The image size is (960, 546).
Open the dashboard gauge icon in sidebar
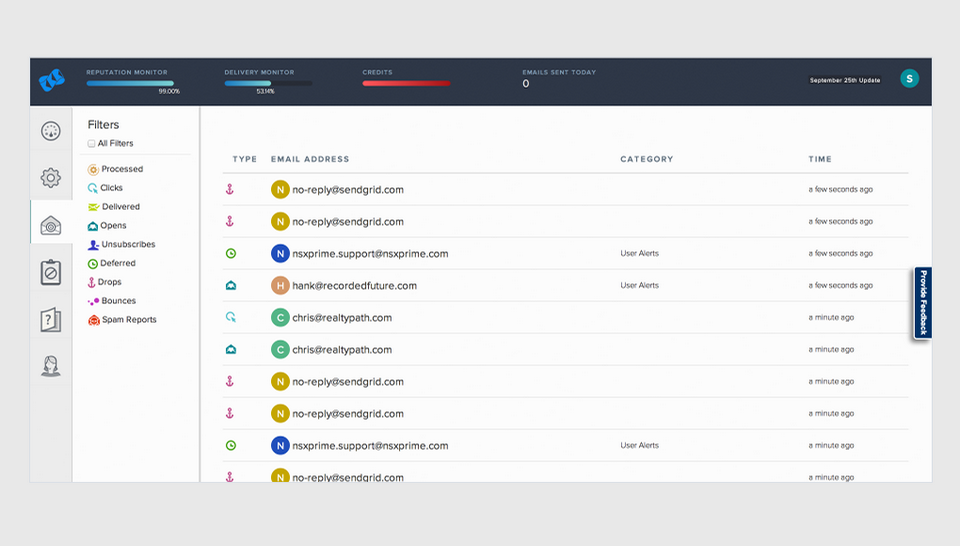click(x=51, y=131)
